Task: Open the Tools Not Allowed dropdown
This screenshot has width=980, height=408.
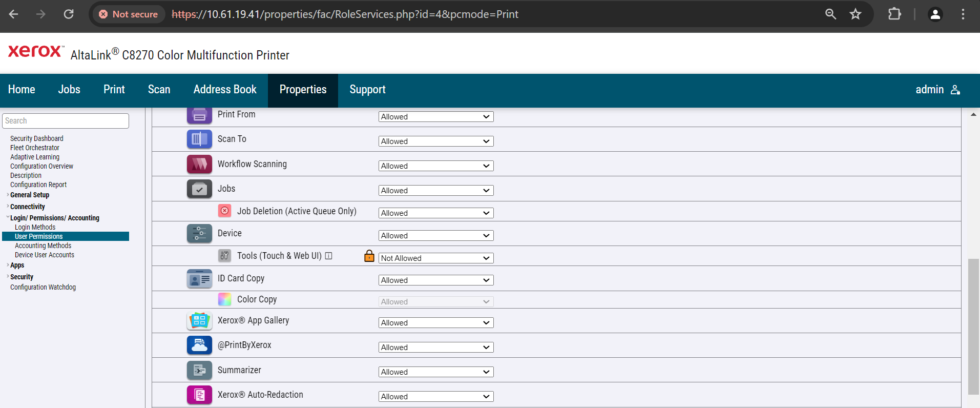Action: 436,258
